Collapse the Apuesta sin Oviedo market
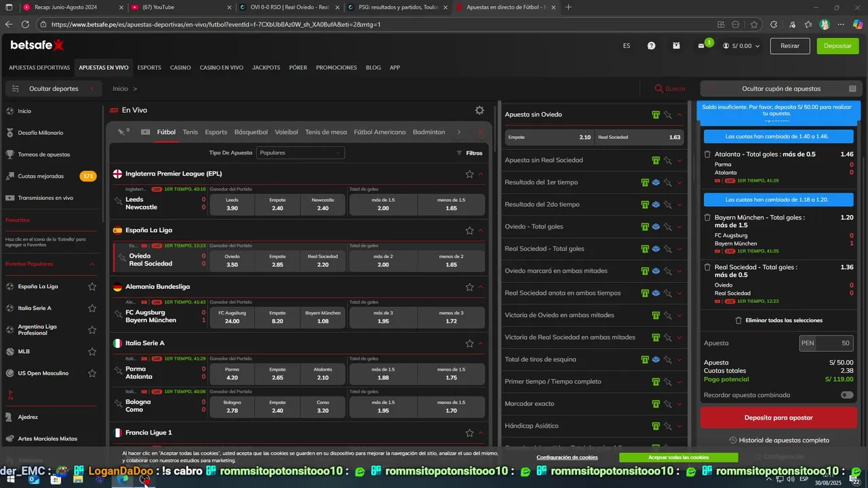The height and width of the screenshot is (488, 868). [x=679, y=115]
